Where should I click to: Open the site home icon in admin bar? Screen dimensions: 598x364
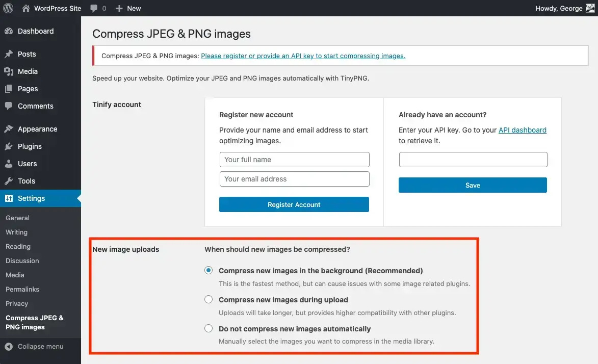tap(26, 8)
